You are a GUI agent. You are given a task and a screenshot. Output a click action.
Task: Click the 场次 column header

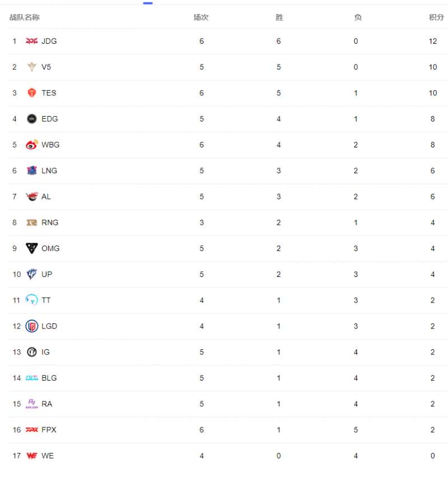coord(201,17)
